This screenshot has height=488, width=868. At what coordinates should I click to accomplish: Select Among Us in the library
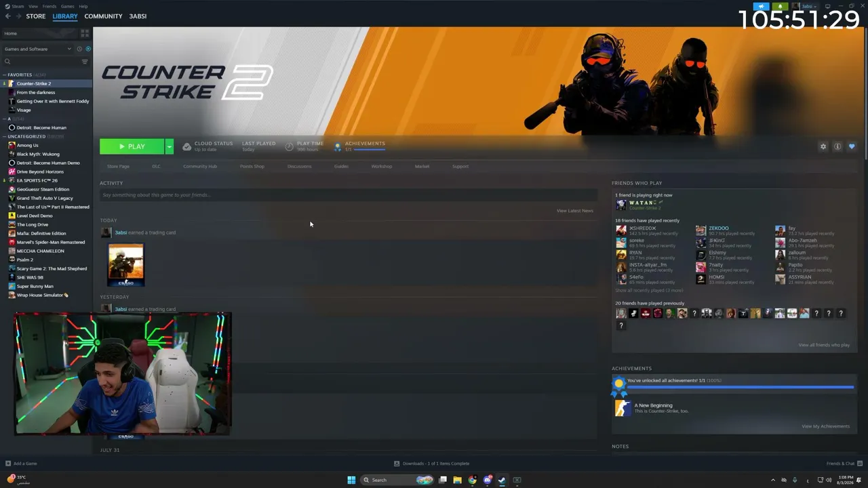27,145
